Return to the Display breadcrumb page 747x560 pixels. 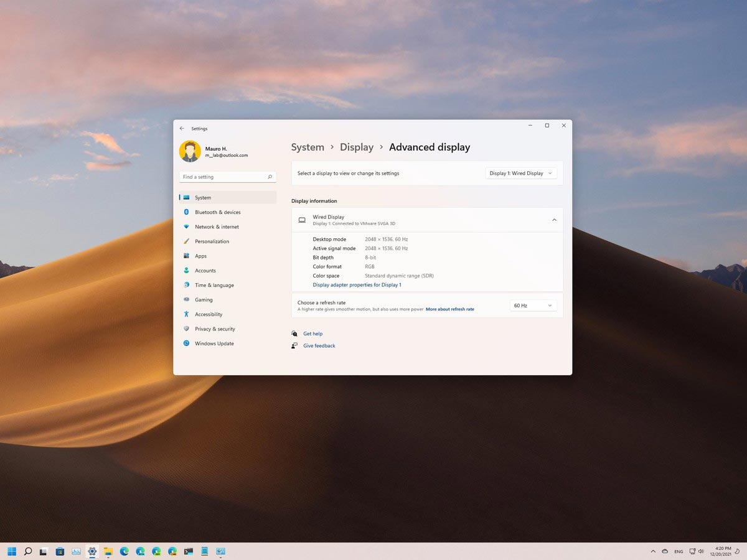tap(357, 147)
